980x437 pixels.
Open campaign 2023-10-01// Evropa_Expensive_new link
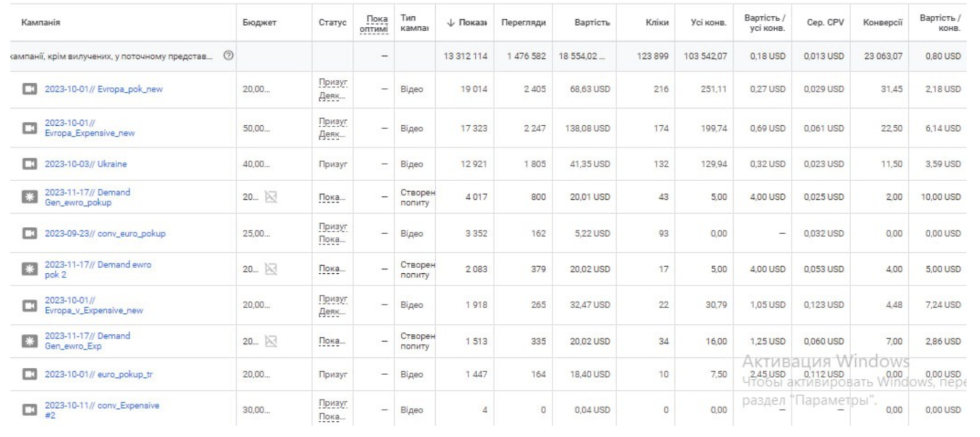tap(89, 128)
